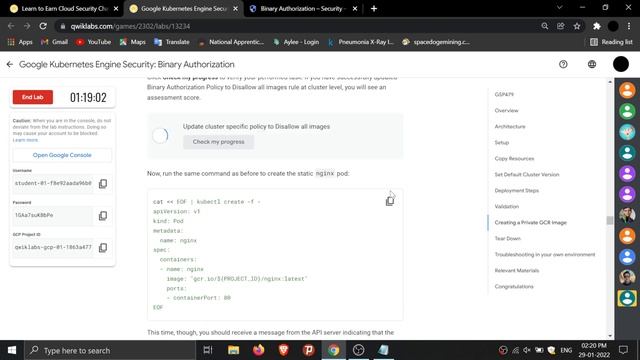Click the ENG language indicator
640x360 pixels.
click(x=566, y=350)
